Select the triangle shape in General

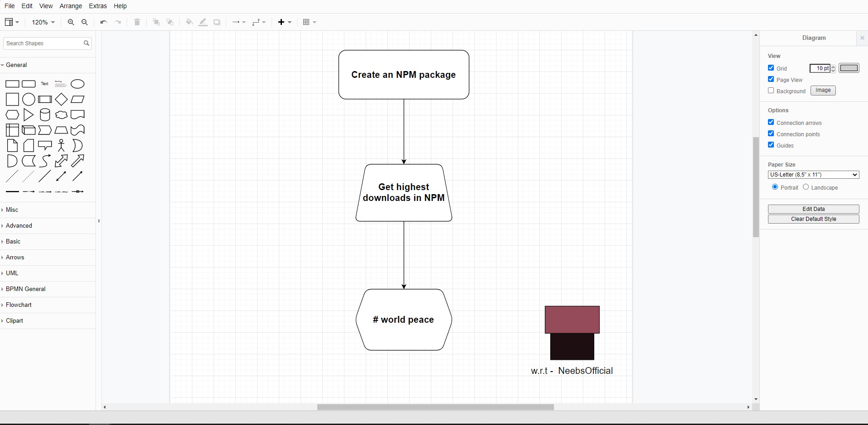tap(29, 115)
